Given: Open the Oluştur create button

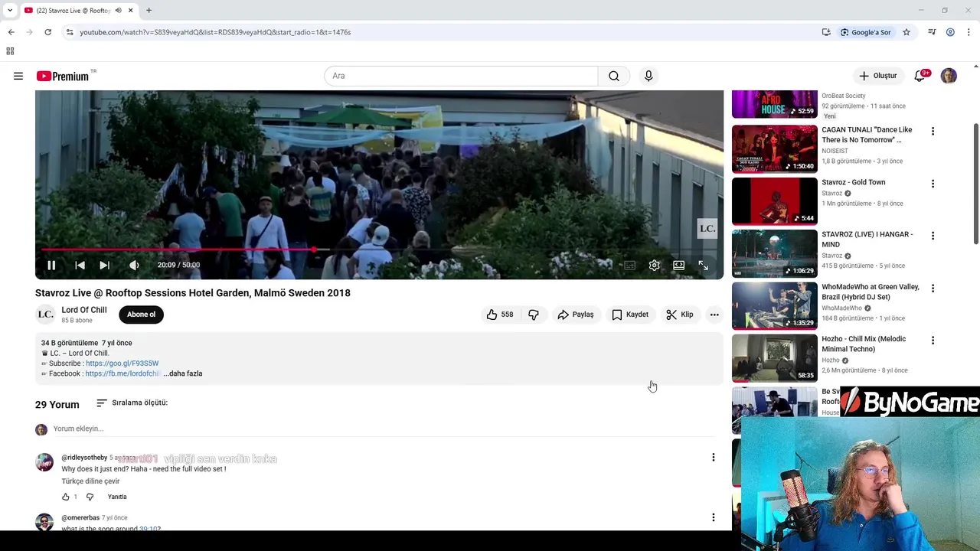Looking at the screenshot, I should click(877, 76).
